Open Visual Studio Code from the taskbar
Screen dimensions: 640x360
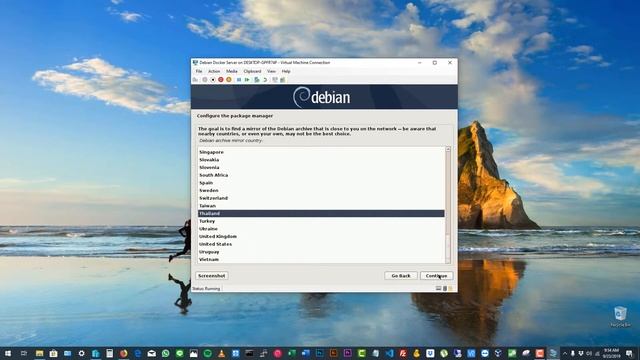coord(389,353)
